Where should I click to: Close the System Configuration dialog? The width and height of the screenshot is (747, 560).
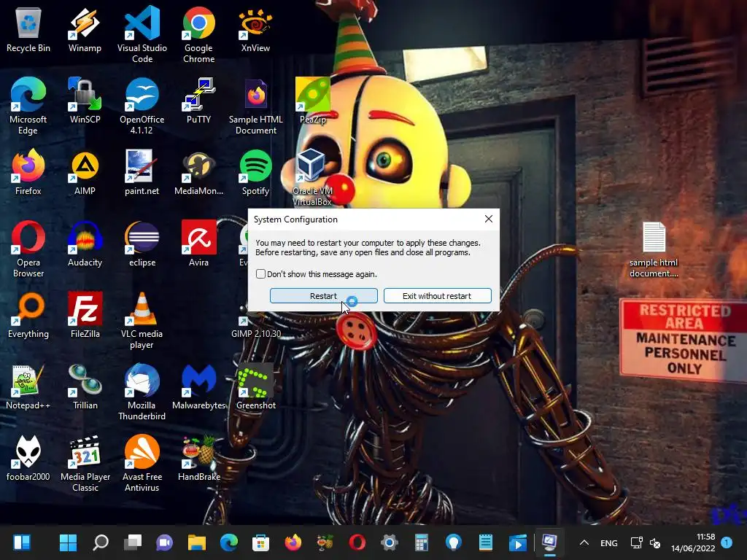click(x=488, y=219)
